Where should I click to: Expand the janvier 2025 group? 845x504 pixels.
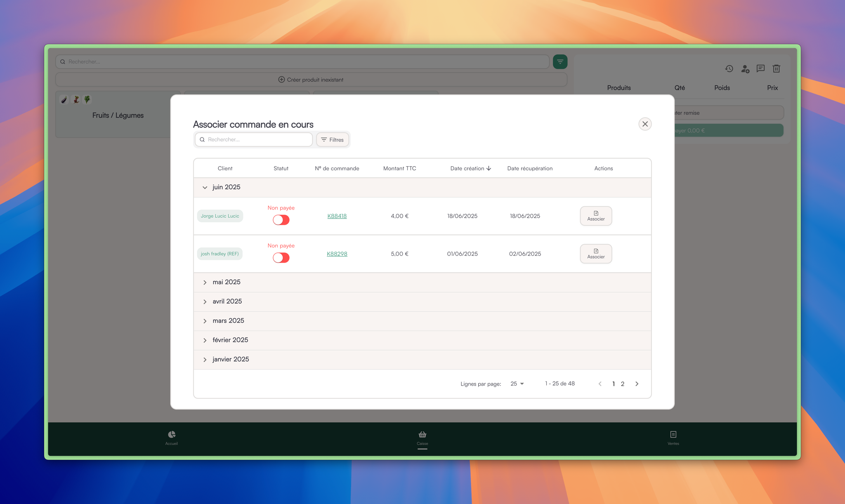click(x=205, y=360)
